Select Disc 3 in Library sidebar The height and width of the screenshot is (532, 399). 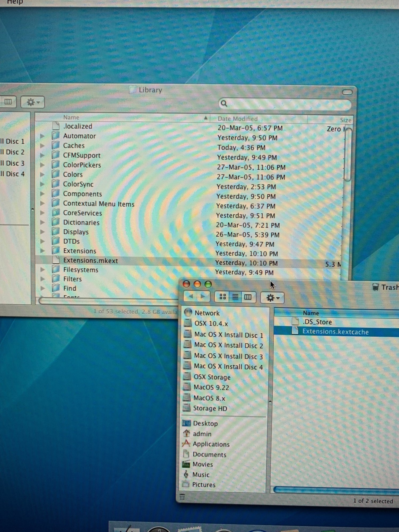(x=13, y=163)
